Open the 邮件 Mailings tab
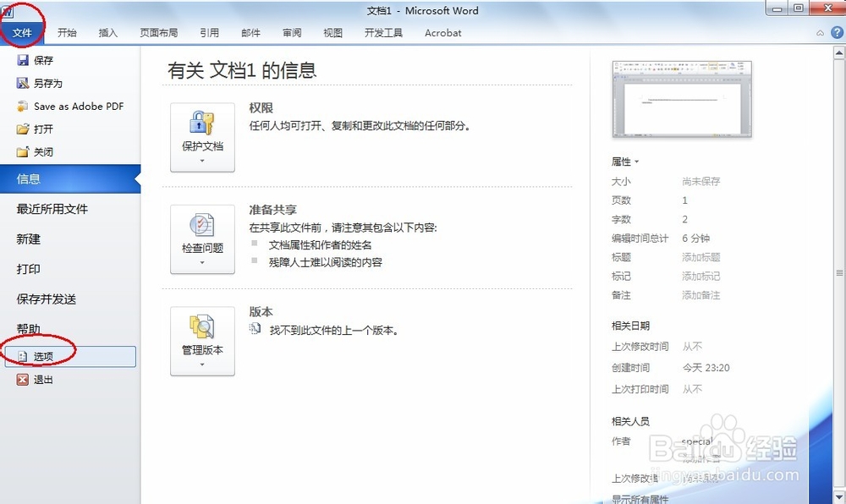This screenshot has width=846, height=504. [x=251, y=33]
